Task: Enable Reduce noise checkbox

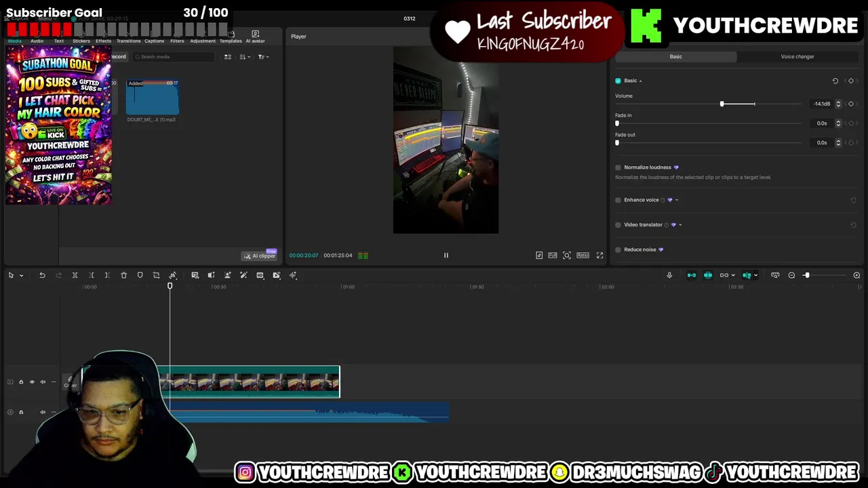Action: pyautogui.click(x=618, y=249)
